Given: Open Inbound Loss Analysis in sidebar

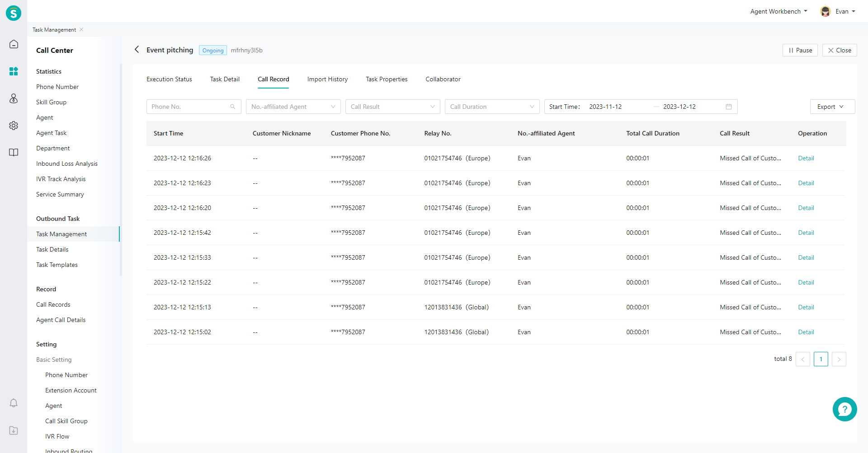Looking at the screenshot, I should click(67, 163).
